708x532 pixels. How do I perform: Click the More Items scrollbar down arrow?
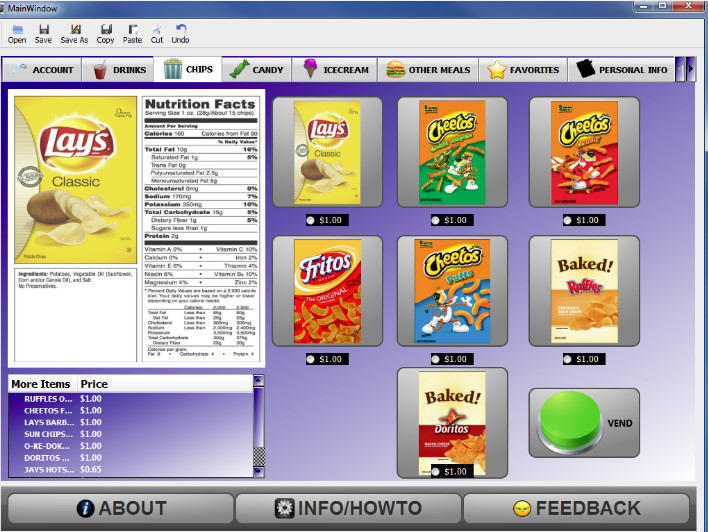(x=259, y=471)
